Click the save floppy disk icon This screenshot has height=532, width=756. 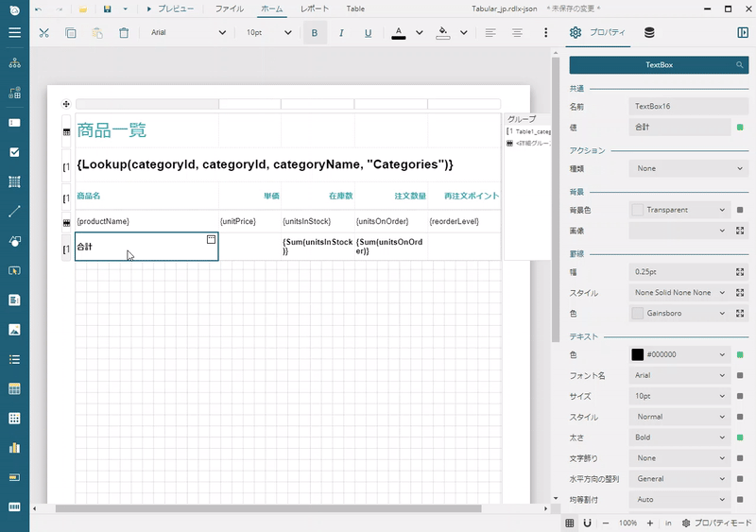(107, 9)
